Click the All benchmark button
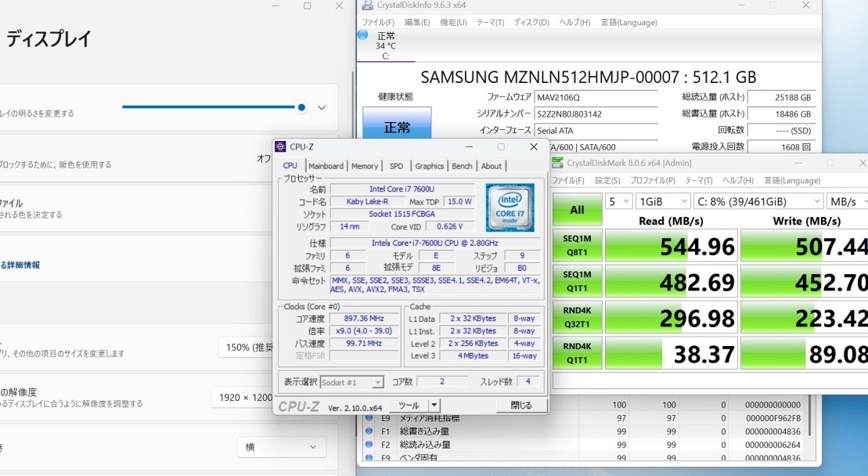This screenshot has width=868, height=476. click(578, 210)
